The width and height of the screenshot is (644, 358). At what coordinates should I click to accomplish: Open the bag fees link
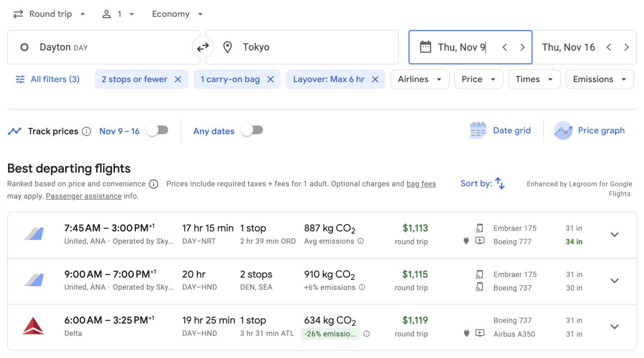tap(421, 184)
